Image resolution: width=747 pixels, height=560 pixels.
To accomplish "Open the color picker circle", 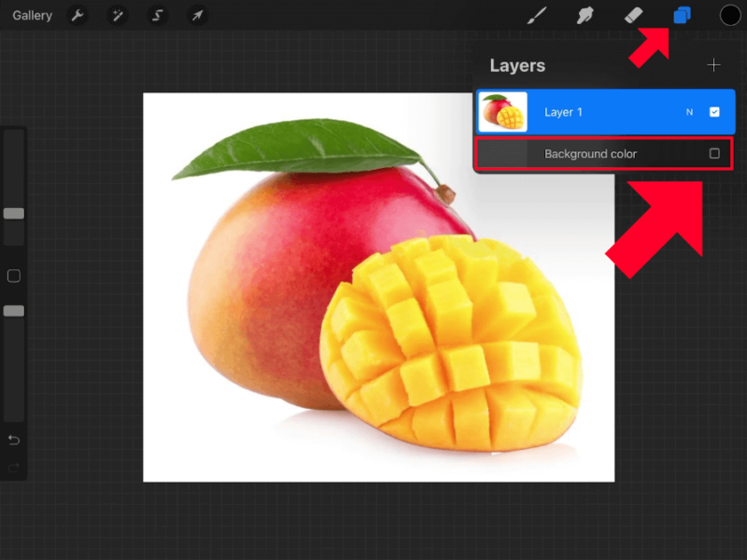I will click(729, 15).
